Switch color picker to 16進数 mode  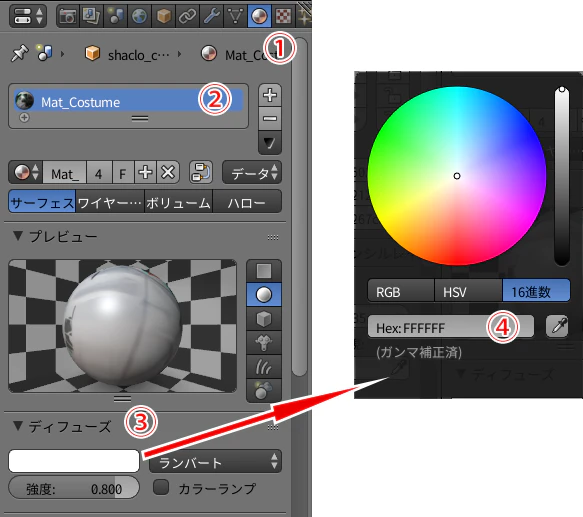pyautogui.click(x=536, y=291)
